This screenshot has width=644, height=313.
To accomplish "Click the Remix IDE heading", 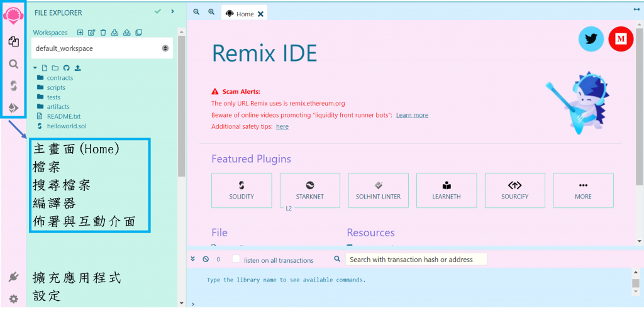I will click(x=265, y=53).
